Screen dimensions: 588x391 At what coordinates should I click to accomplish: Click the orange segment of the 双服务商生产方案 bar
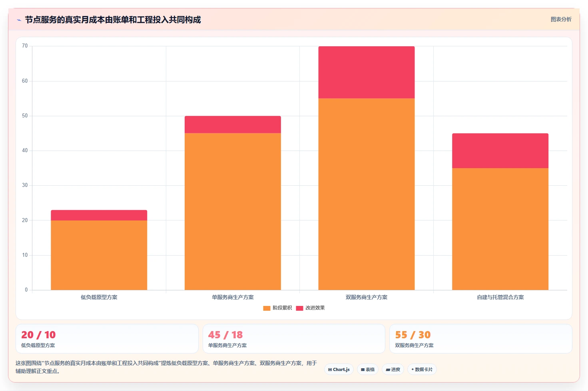point(367,194)
